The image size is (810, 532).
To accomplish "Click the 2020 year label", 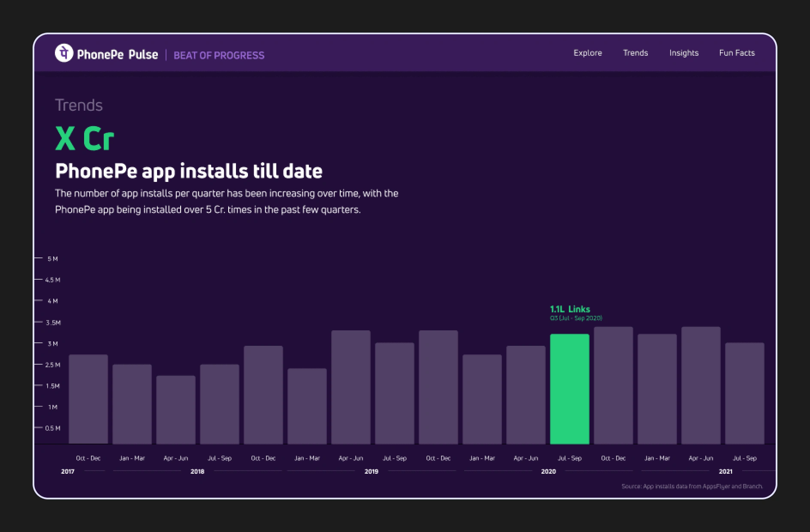I will (x=548, y=472).
